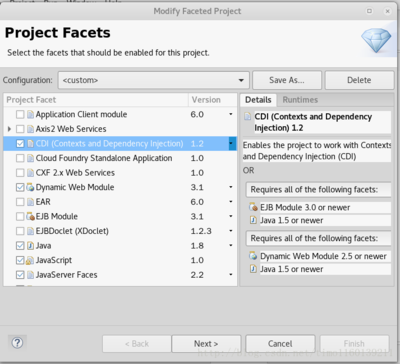Click the EJB Module 3.0 or newer icon
The image size is (400, 364).
pos(253,207)
